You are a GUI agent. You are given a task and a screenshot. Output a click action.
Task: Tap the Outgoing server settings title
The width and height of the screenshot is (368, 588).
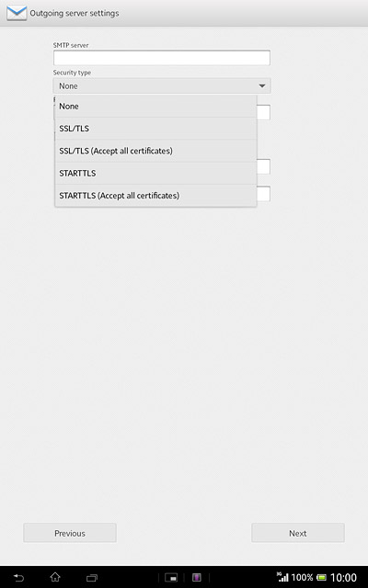(75, 13)
